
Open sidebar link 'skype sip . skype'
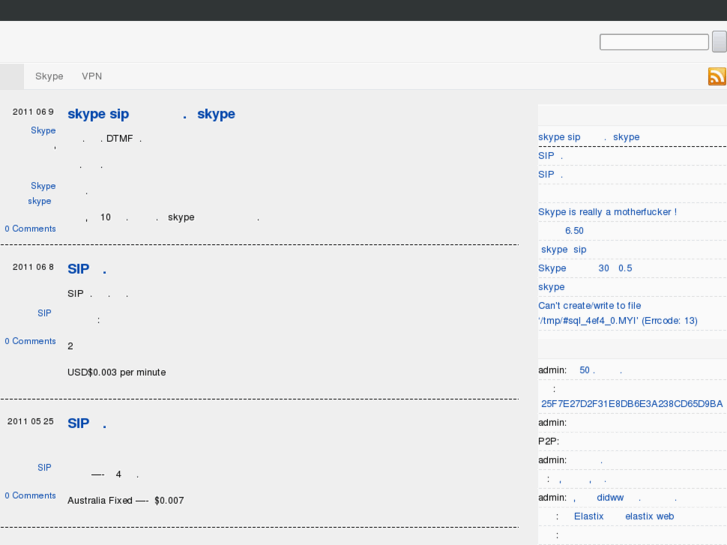click(589, 137)
